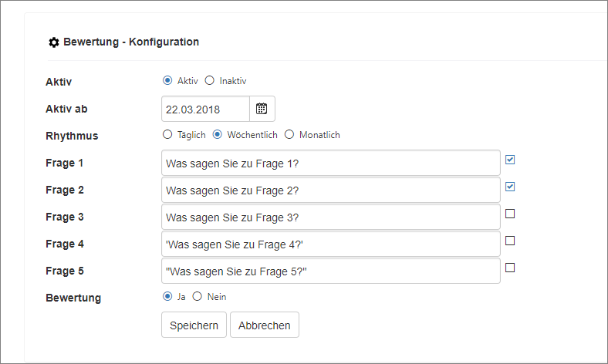Click the Frage 4 label

tap(64, 244)
